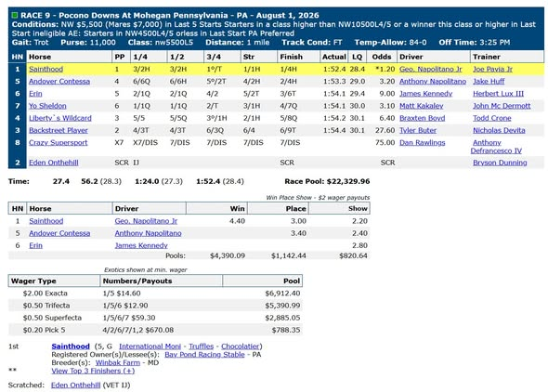Open scratched horse Eden Onthehill at bottom
Image resolution: width=548 pixels, height=392 pixels.
(76, 385)
